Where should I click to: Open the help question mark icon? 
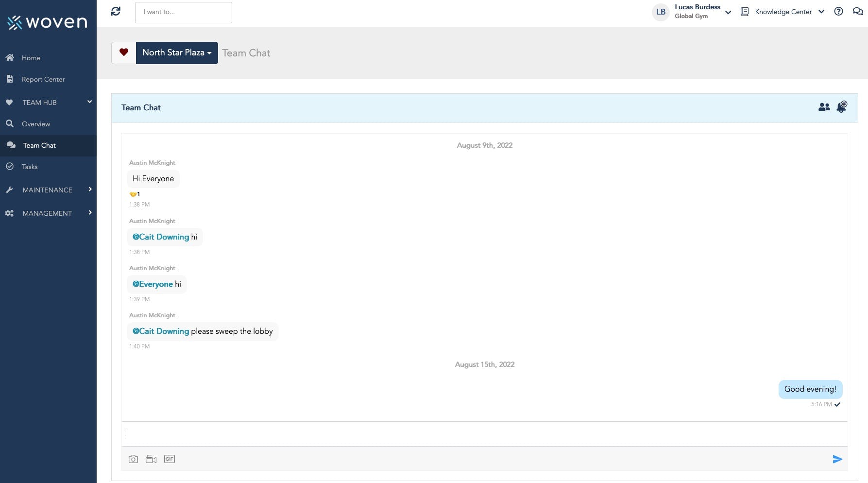839,11
